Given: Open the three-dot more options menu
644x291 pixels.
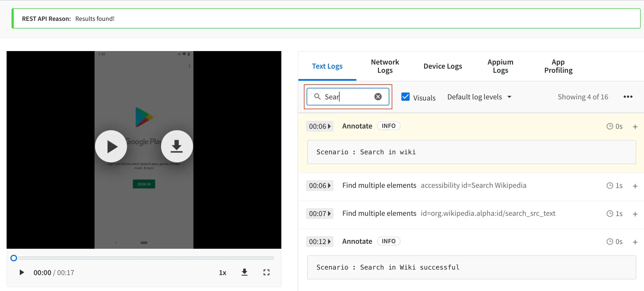Looking at the screenshot, I should (628, 97).
